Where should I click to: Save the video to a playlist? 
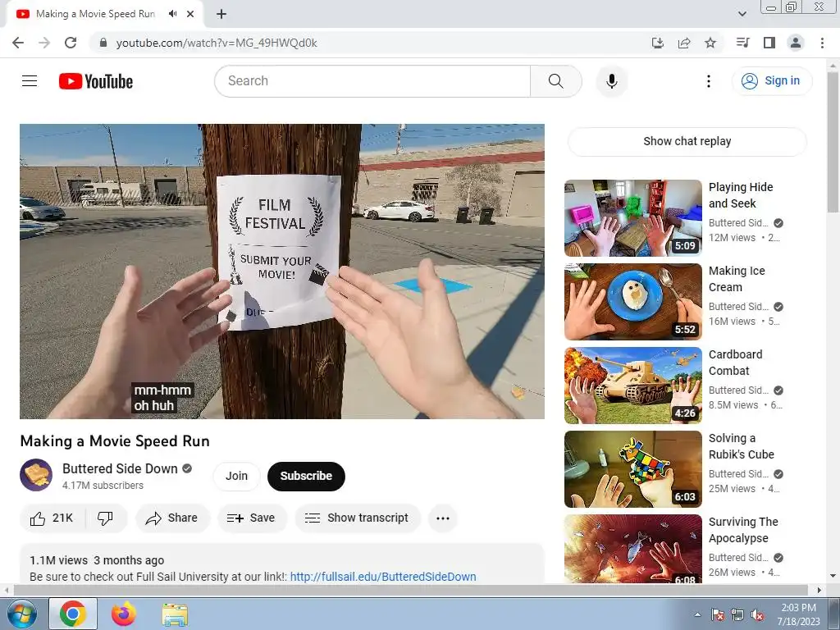click(x=251, y=518)
